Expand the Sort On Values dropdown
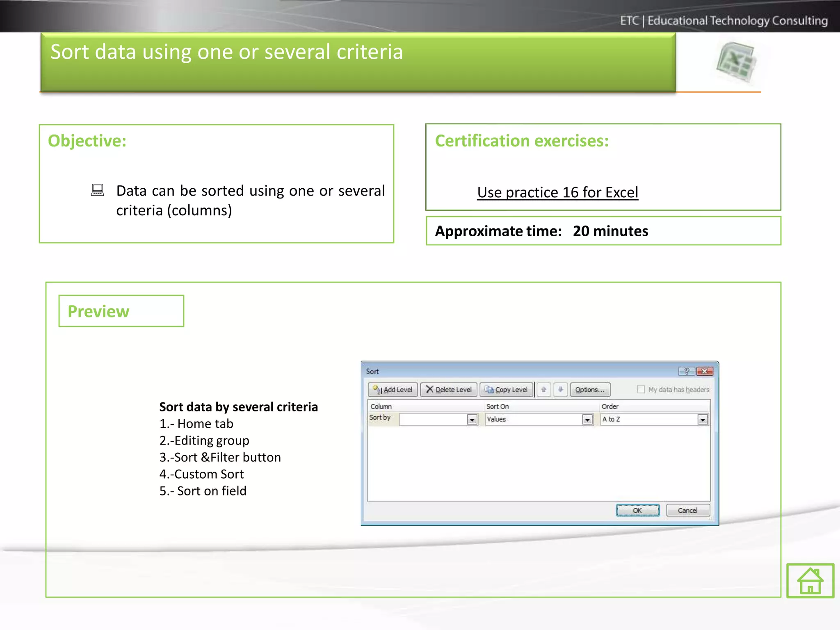840x630 pixels. [588, 420]
